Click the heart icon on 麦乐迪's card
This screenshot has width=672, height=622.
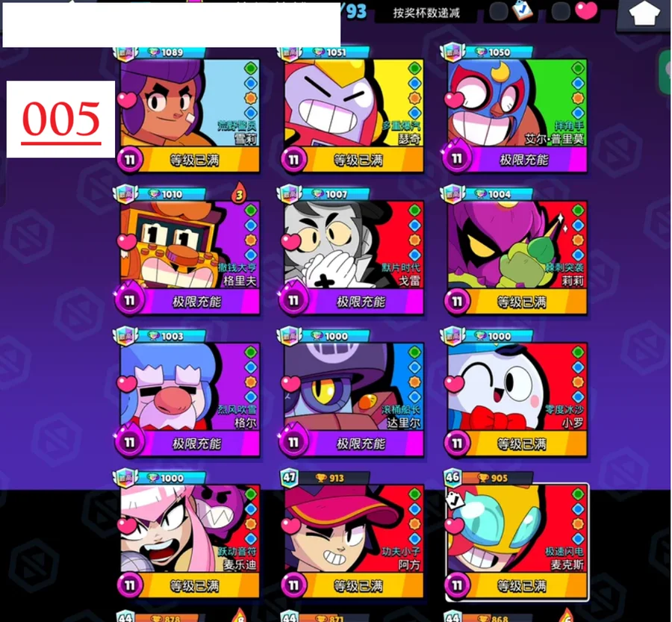(x=127, y=525)
